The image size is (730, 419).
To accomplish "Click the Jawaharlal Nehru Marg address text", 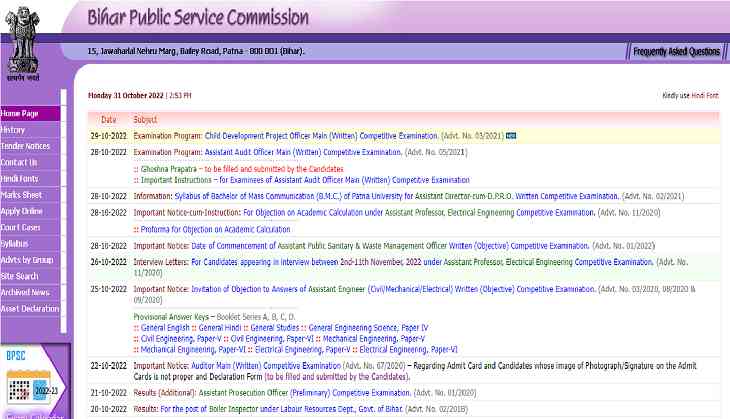I will [x=196, y=51].
